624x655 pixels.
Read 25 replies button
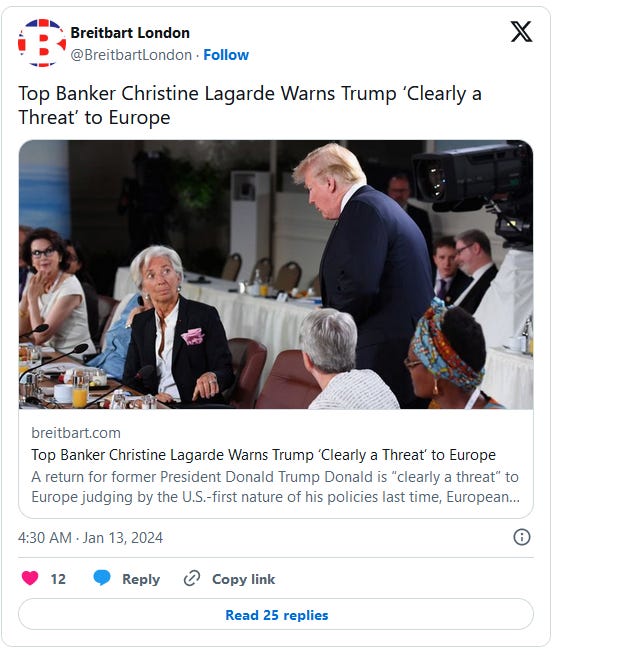tap(276, 614)
